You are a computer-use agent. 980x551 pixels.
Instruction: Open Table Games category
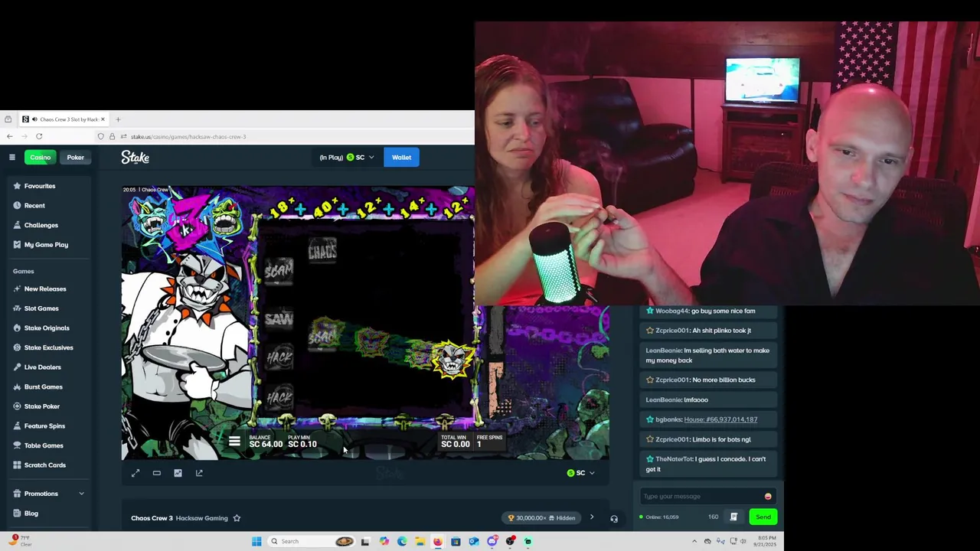[44, 445]
